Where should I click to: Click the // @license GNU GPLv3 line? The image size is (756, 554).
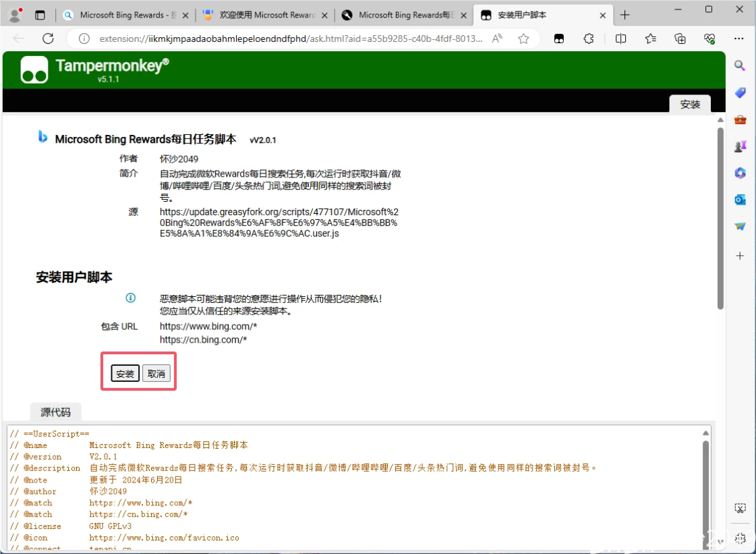coord(70,526)
